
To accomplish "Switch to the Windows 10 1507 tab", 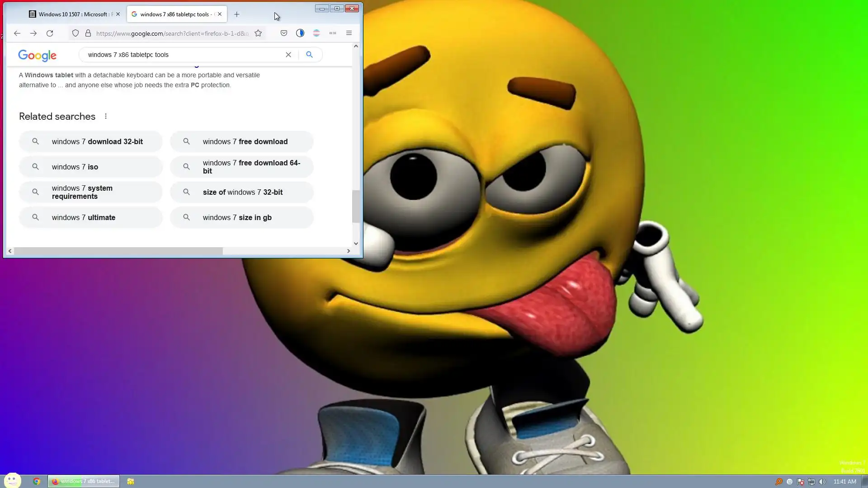I will [x=72, y=14].
